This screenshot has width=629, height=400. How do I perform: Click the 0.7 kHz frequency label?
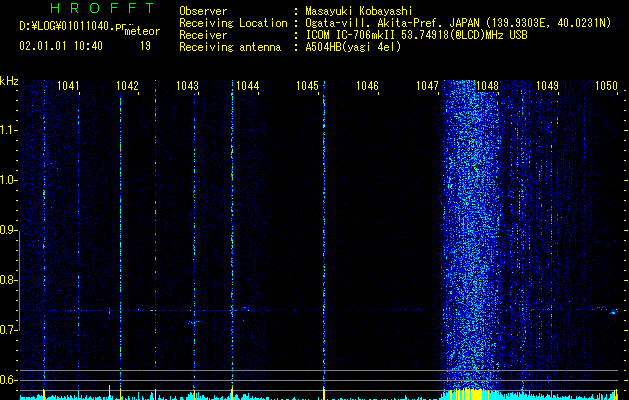tap(8, 330)
